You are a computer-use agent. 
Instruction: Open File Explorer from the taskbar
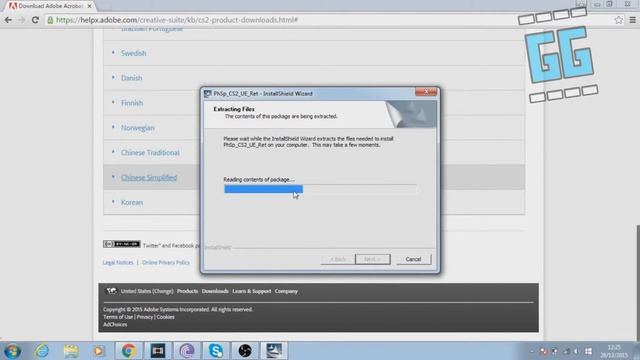click(71, 351)
